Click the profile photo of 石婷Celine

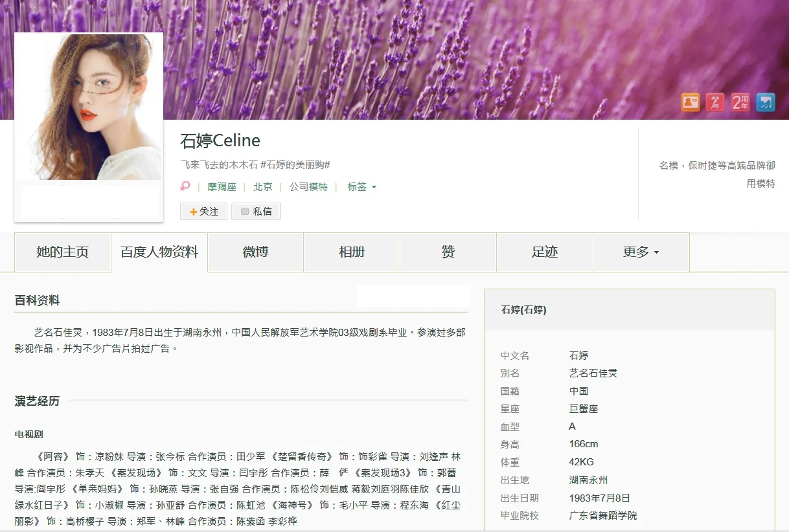88,105
